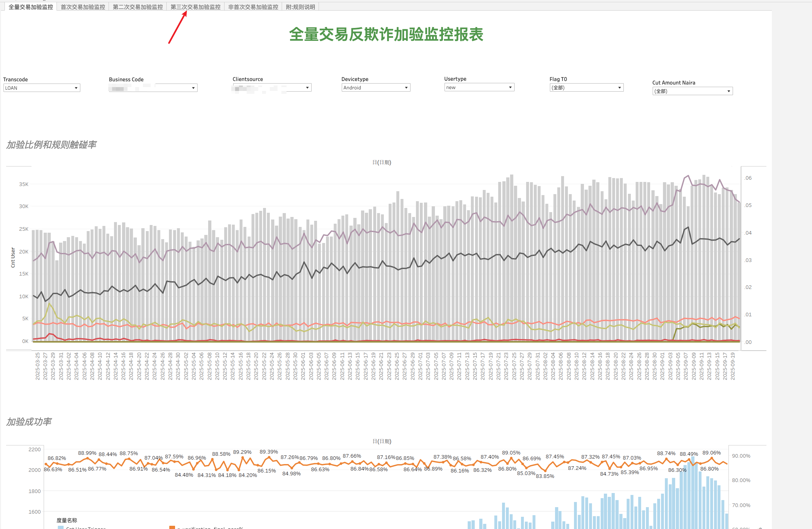Click the 88.74% data label
Screen dimensions: 812x529
(666, 453)
